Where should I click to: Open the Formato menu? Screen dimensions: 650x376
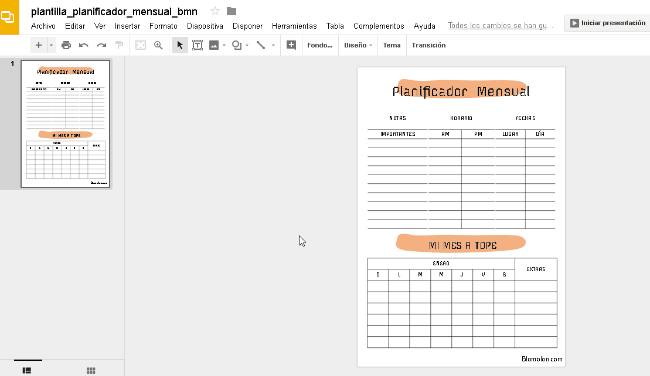click(x=163, y=26)
